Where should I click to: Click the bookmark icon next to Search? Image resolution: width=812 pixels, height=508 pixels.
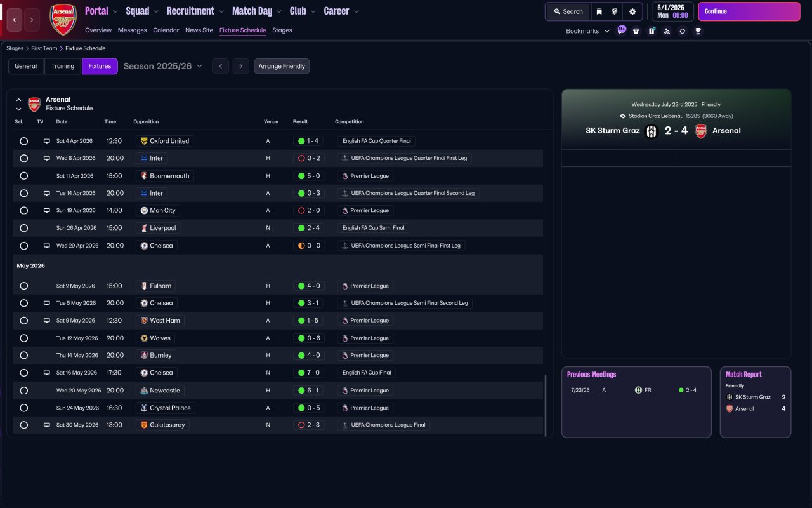[599, 11]
